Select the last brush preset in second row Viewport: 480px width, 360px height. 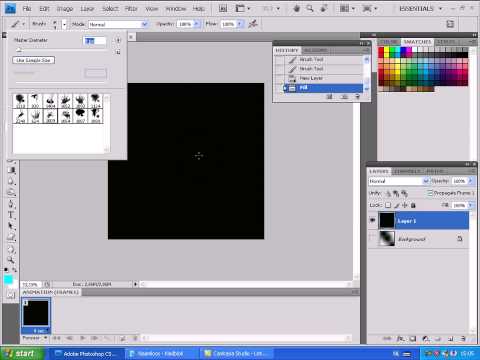point(96,116)
